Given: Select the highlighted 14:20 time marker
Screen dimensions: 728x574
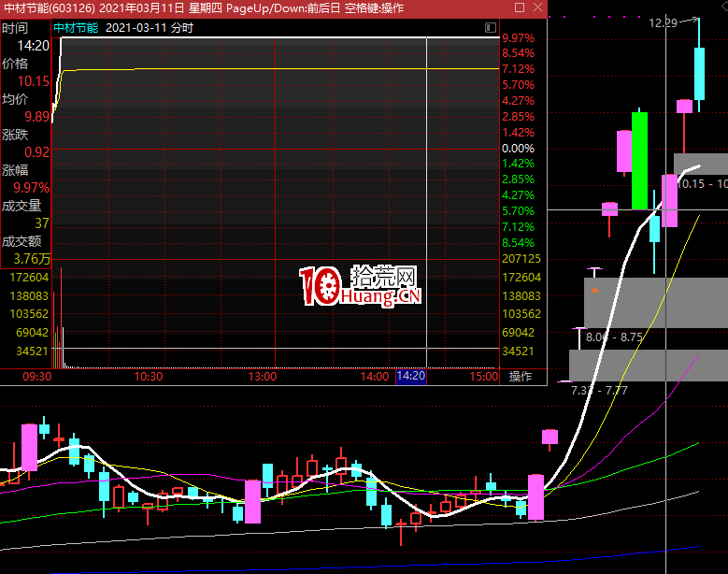Looking at the screenshot, I should 411,376.
